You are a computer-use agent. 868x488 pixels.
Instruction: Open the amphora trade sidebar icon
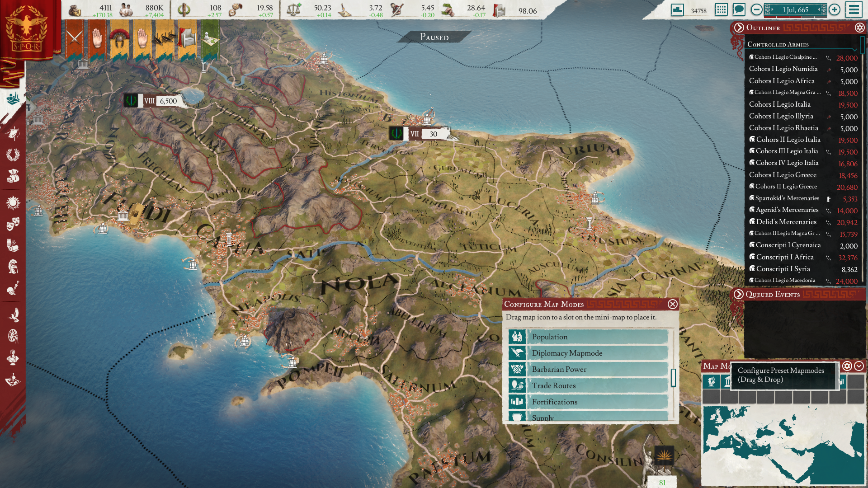click(x=13, y=245)
